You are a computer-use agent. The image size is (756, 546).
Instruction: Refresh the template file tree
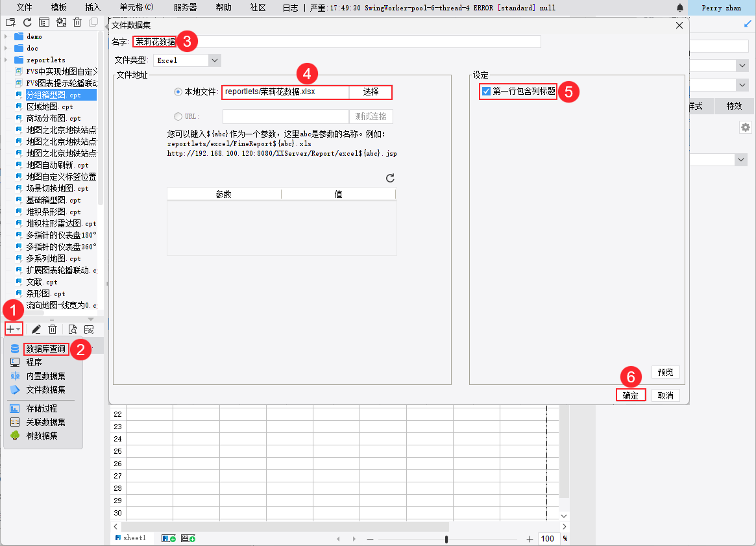27,22
